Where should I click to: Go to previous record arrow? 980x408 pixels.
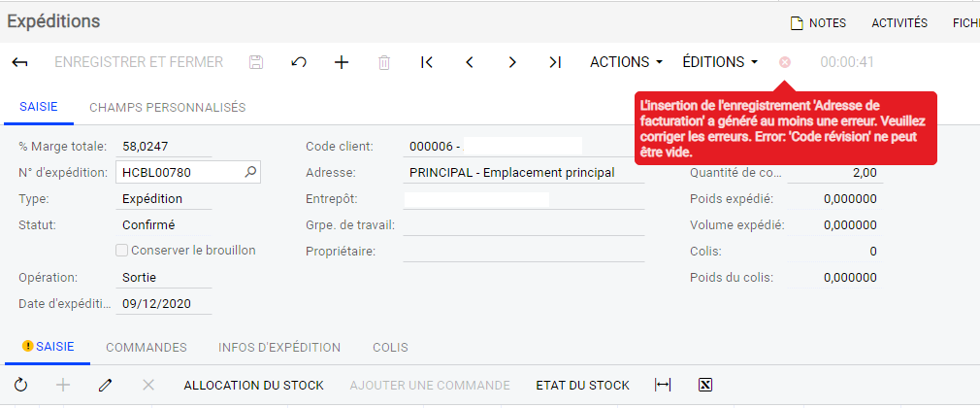470,62
